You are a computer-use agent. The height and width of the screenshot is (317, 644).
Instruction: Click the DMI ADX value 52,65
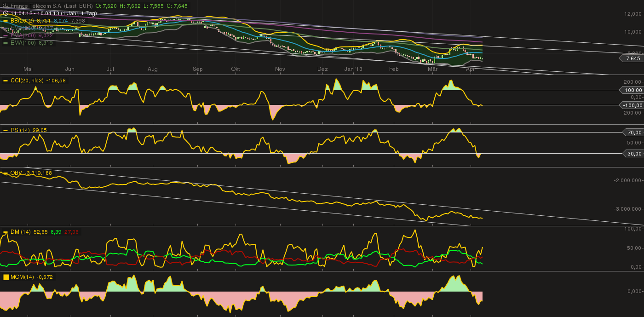point(40,232)
